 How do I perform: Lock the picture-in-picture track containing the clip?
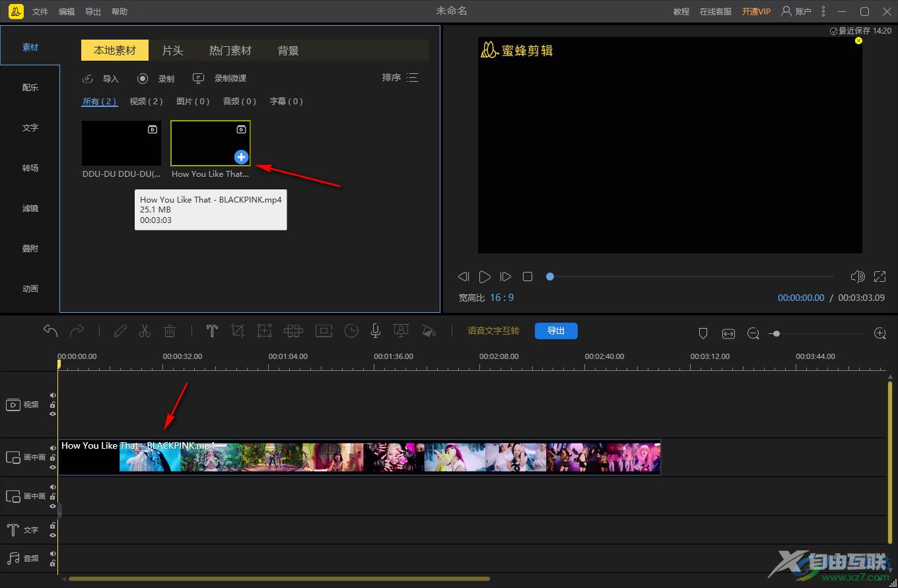coord(53,457)
